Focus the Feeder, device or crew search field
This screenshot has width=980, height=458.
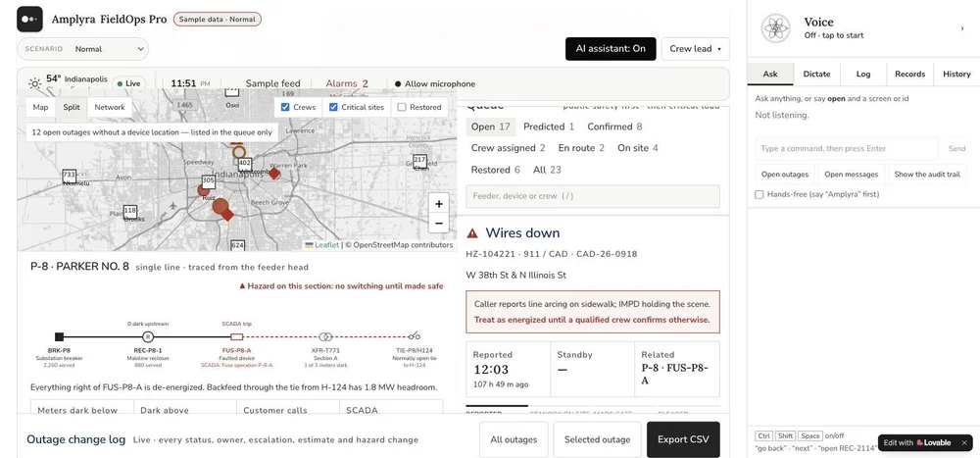pyautogui.click(x=593, y=196)
